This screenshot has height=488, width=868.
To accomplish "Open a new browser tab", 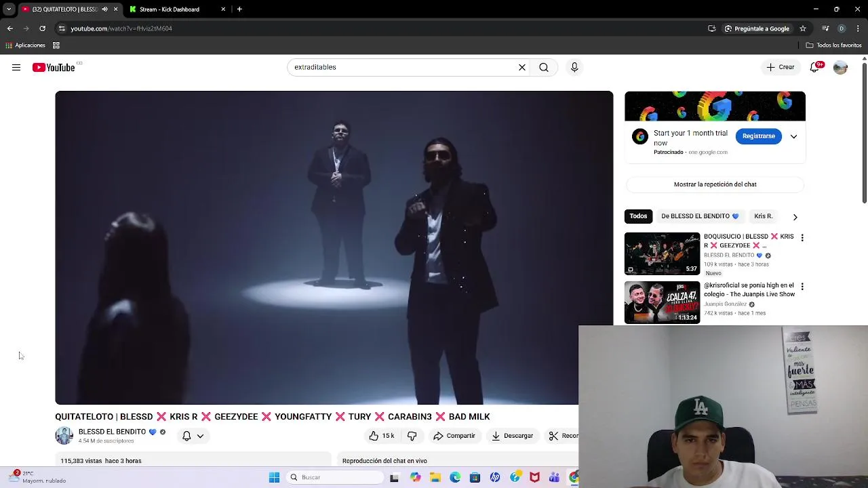I will pos(239,9).
